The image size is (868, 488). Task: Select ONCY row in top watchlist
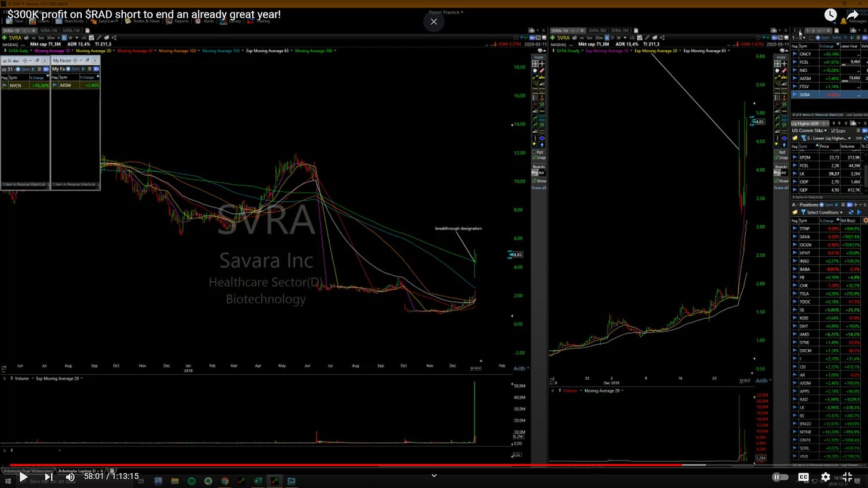click(829, 54)
